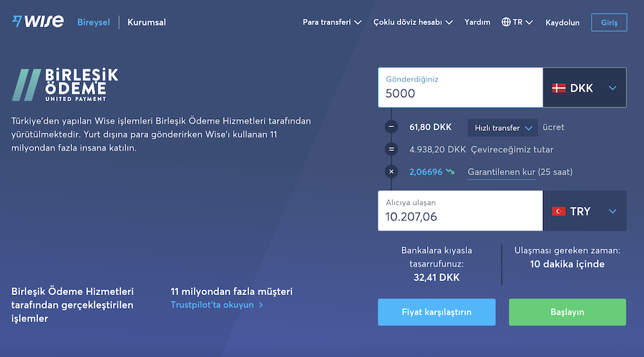This screenshot has height=357, width=644.
Task: Switch to the Bireysel tab
Action: tap(93, 22)
